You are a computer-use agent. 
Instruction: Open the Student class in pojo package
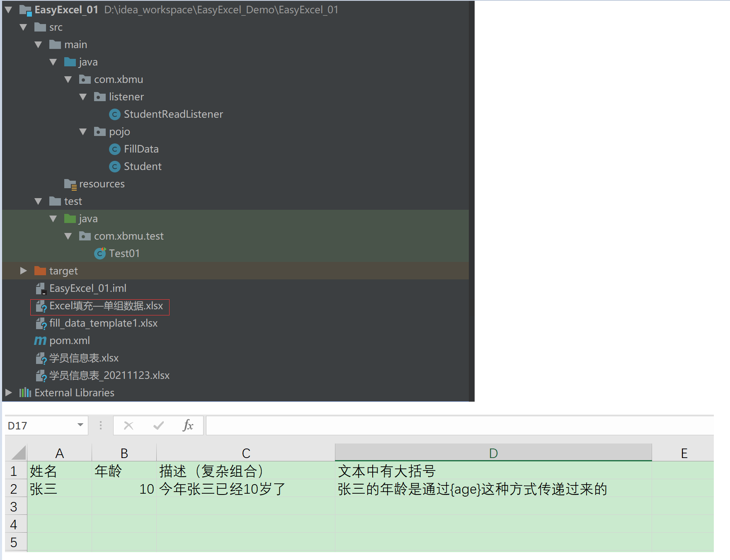click(142, 166)
